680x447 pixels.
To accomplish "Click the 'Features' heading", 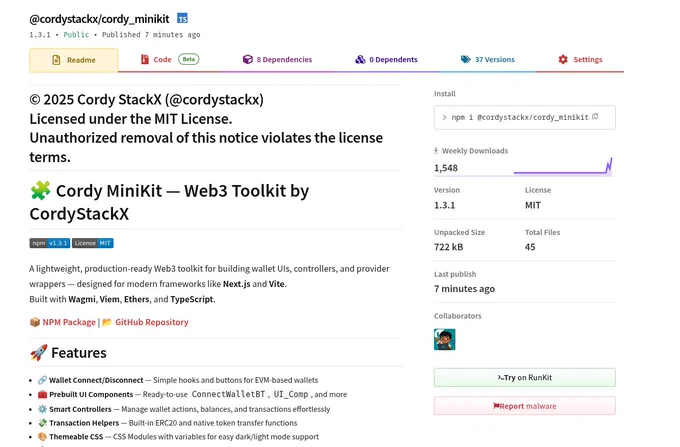I will [78, 352].
